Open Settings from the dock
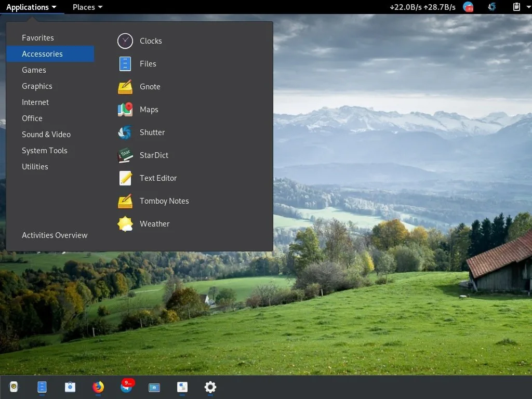 (210, 387)
